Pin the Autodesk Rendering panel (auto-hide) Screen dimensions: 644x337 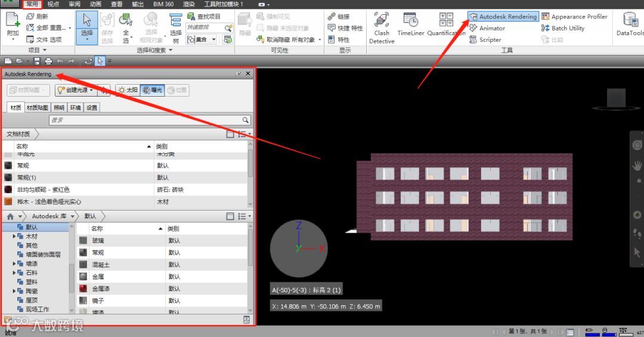tap(238, 73)
